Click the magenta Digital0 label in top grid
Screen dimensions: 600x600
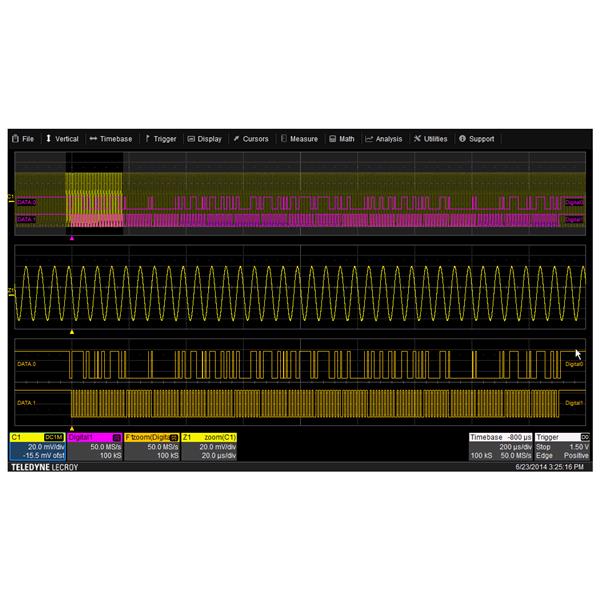coord(574,202)
